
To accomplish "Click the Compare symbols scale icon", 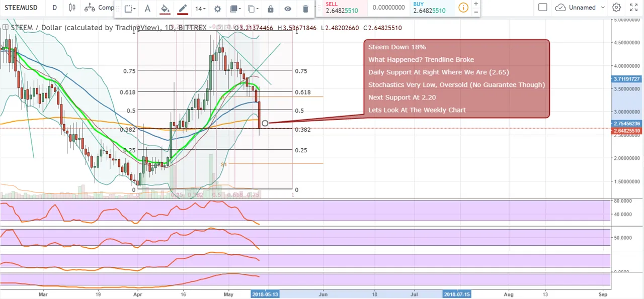I will 90,8.
